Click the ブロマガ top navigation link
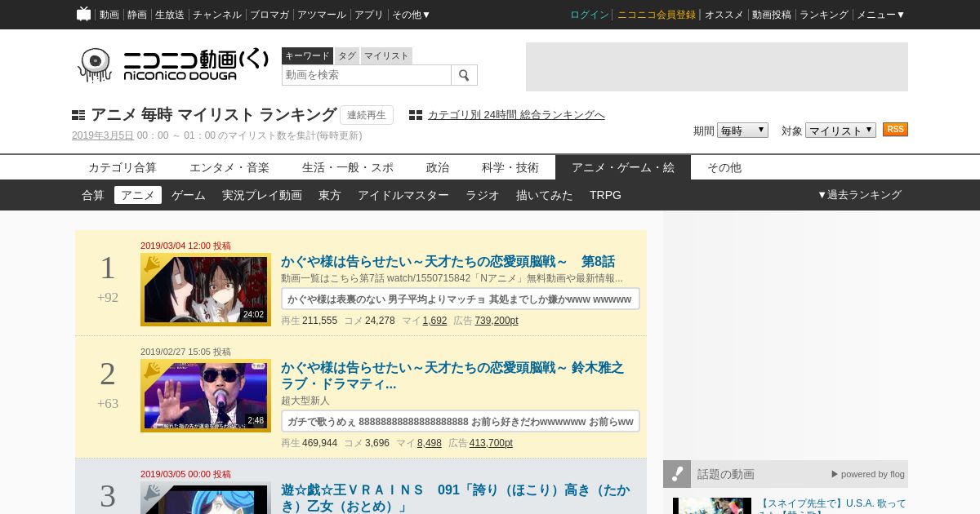The width and height of the screenshot is (980, 514). click(269, 15)
